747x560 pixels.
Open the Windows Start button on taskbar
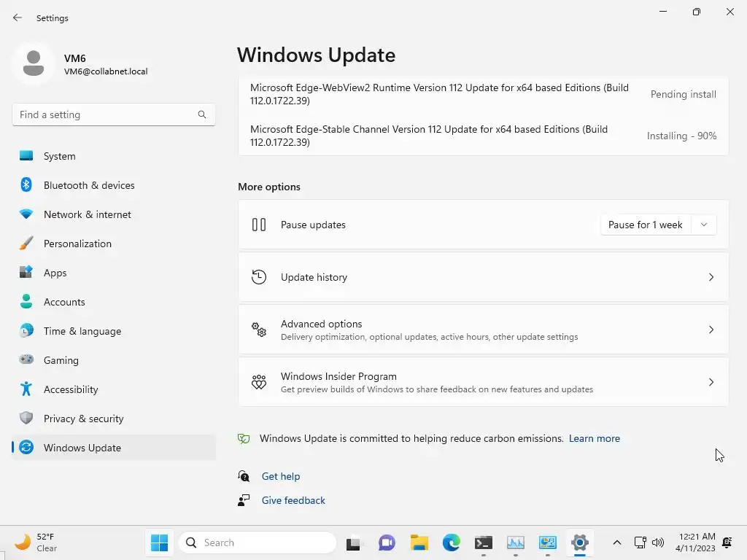159,542
